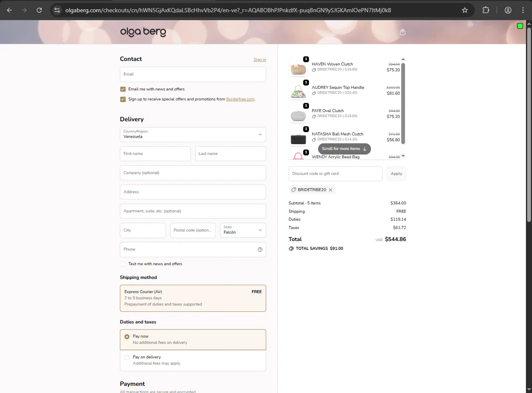Click the AUDREY Sequin Top Handle item name
The height and width of the screenshot is (393, 532).
338,88
